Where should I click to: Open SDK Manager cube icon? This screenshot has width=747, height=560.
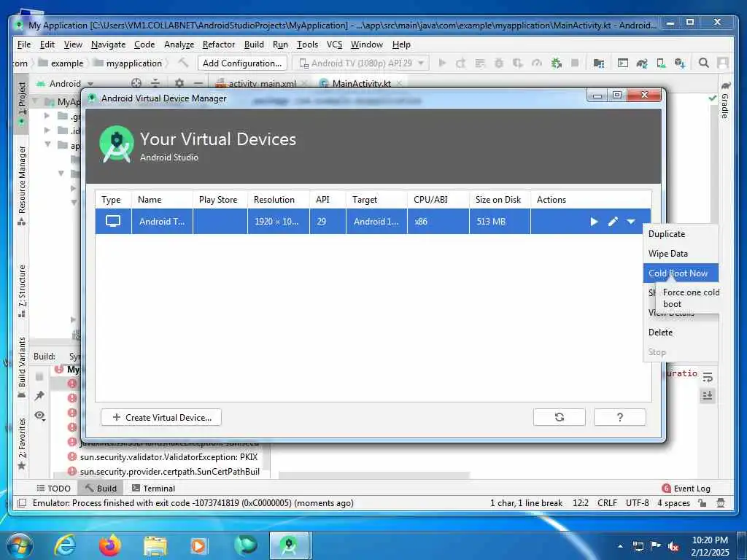click(680, 63)
